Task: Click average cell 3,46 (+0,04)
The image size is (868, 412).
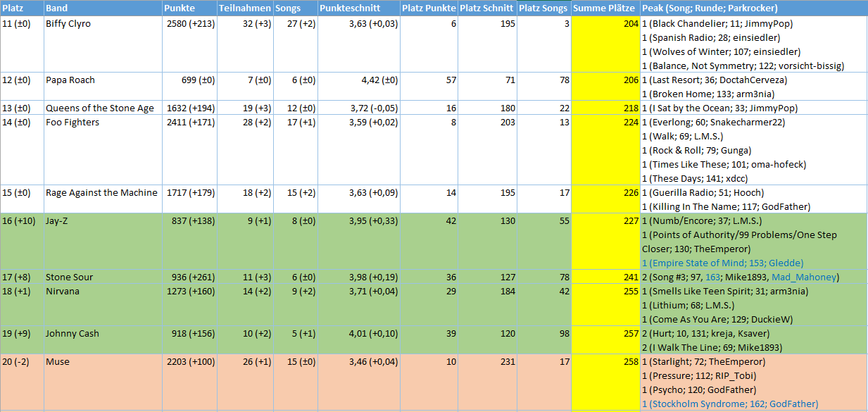Action: [x=358, y=382]
